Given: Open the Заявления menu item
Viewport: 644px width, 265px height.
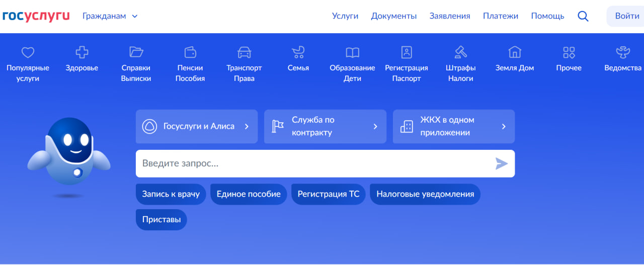Looking at the screenshot, I should click(x=450, y=16).
